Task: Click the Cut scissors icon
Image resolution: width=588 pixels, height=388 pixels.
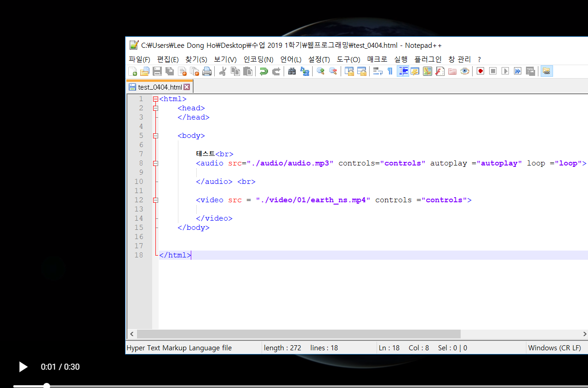Action: pos(223,71)
